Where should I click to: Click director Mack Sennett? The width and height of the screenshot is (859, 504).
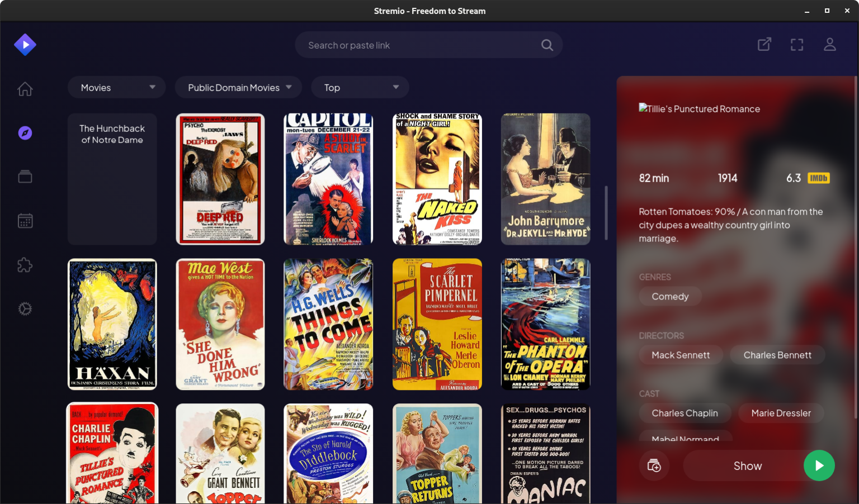click(x=681, y=355)
